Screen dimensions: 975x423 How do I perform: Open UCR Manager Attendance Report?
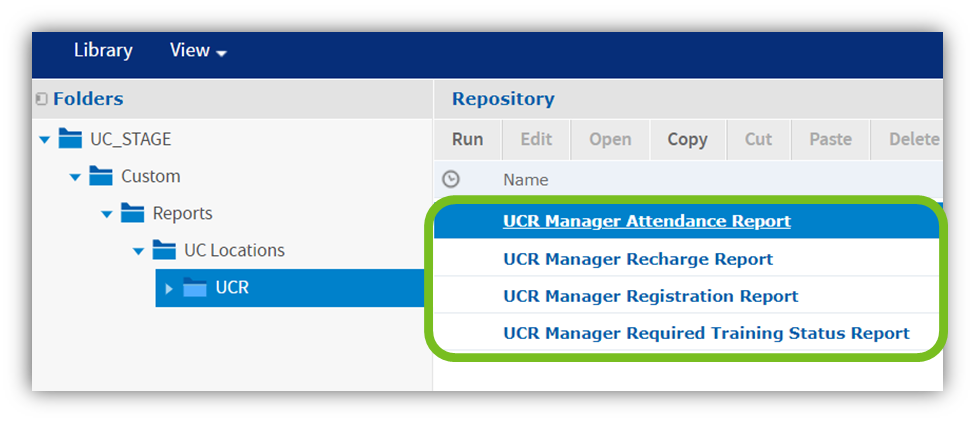(x=646, y=221)
